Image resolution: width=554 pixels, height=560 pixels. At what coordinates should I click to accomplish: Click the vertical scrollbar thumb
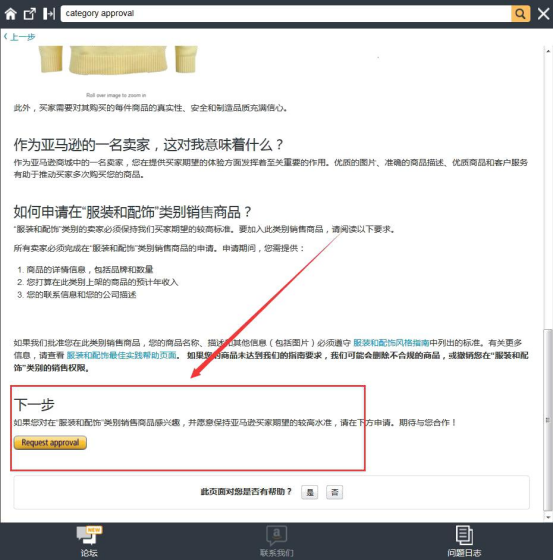pos(548,420)
